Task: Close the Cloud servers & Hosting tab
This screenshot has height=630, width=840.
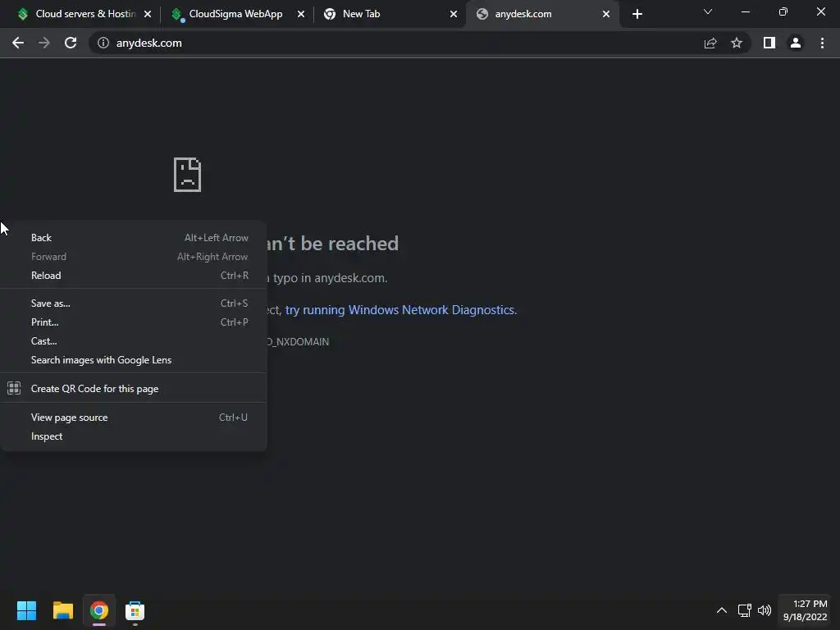Action: coord(148,14)
